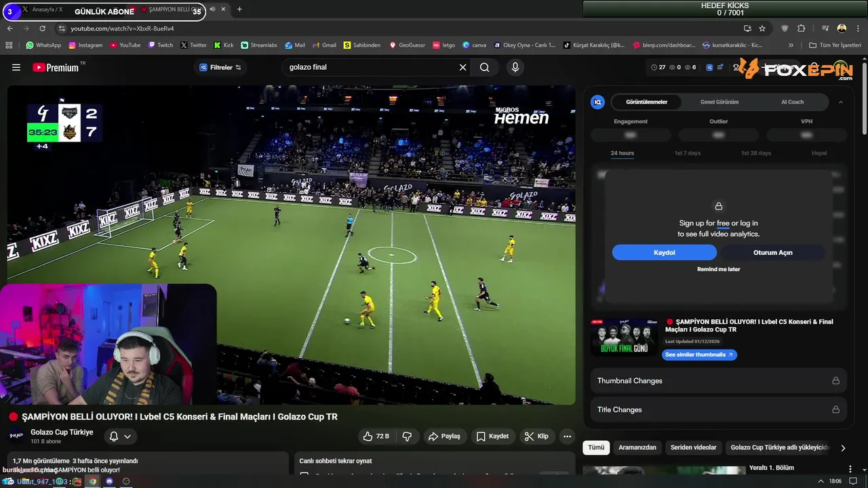Open the Twitch bookmark
This screenshot has width=868, height=488.
click(160, 45)
